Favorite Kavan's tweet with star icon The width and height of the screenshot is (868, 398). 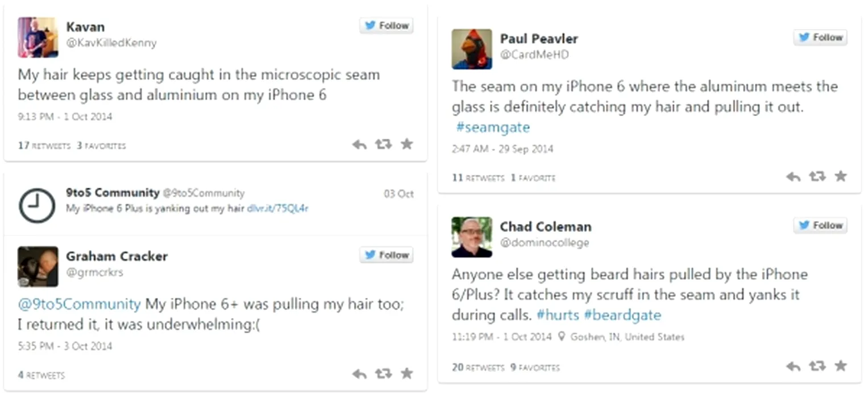tap(407, 144)
